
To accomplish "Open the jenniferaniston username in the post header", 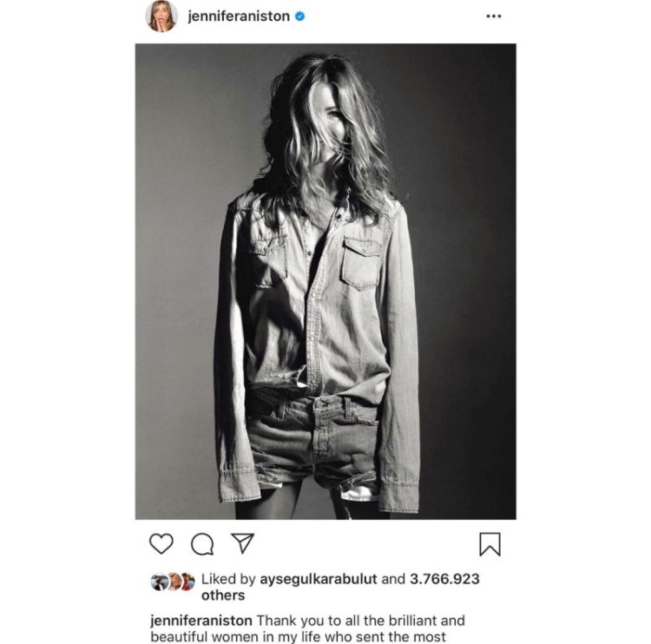I will [x=239, y=16].
